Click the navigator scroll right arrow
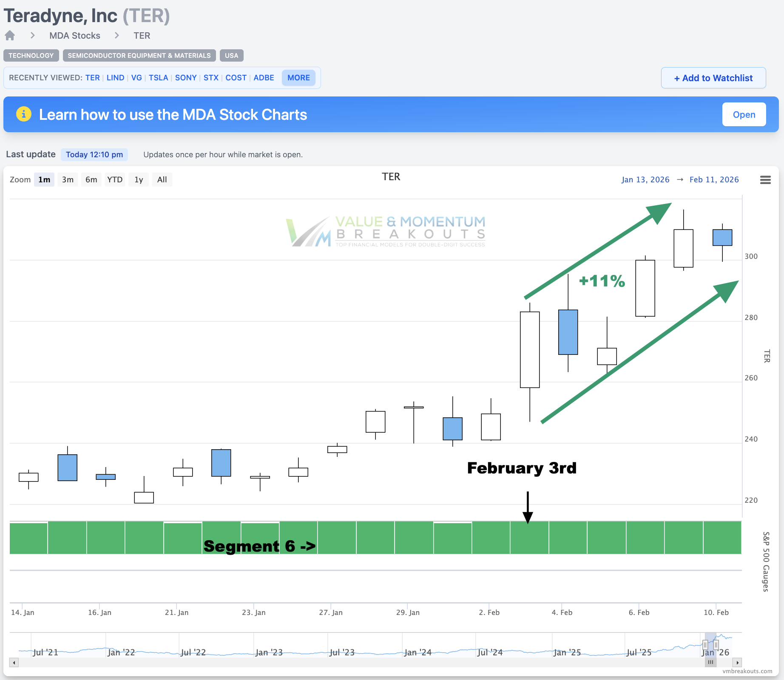This screenshot has height=680, width=784. 737,662
